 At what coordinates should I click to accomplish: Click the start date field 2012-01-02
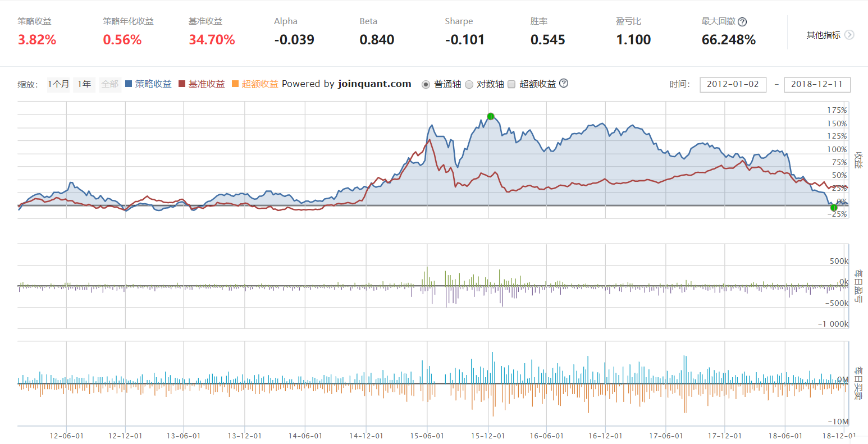733,84
